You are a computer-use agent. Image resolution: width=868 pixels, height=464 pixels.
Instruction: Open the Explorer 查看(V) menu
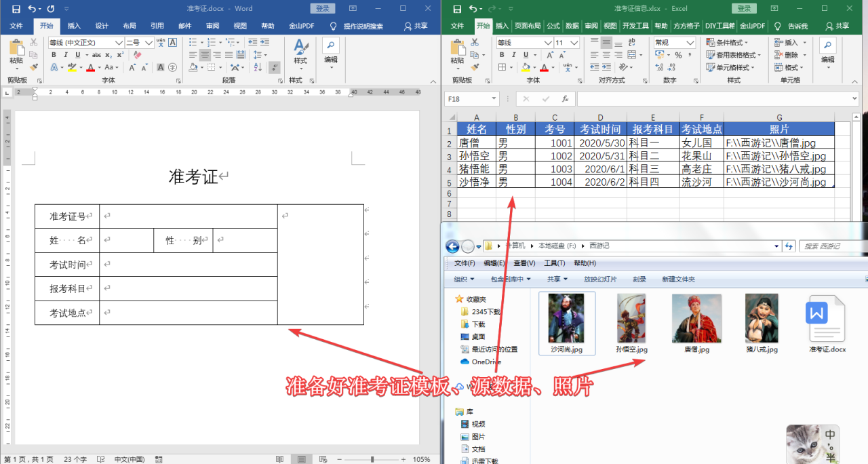pyautogui.click(x=524, y=263)
